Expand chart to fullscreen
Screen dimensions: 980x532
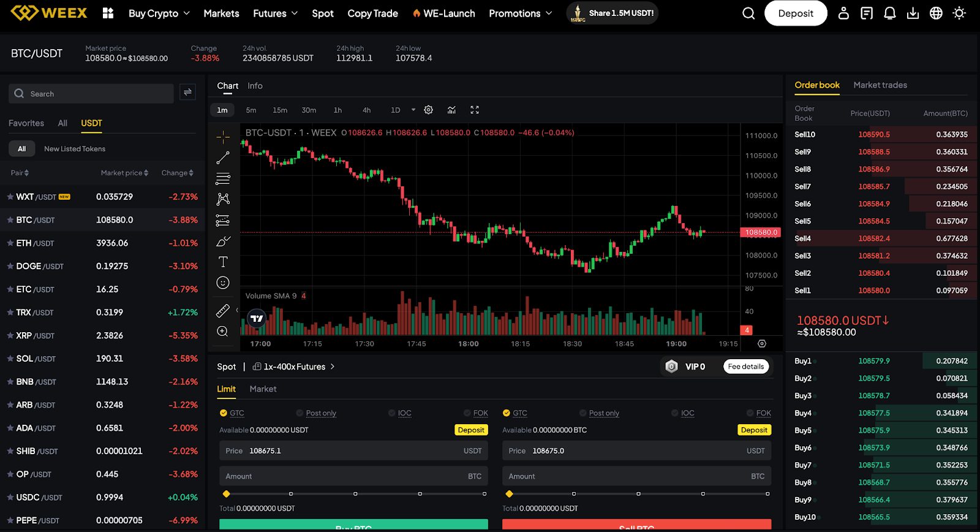pyautogui.click(x=475, y=110)
